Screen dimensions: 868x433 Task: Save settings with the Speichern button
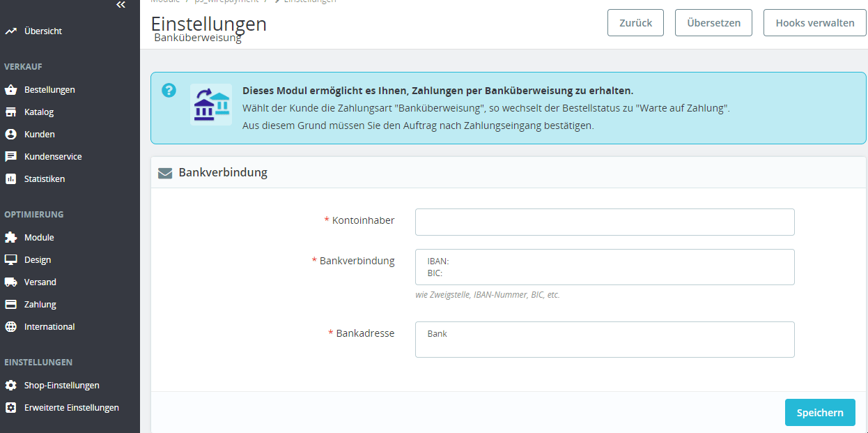click(820, 413)
